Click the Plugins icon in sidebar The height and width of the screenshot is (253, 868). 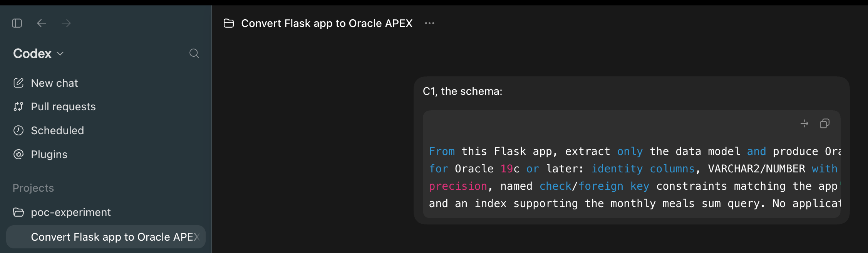(18, 154)
